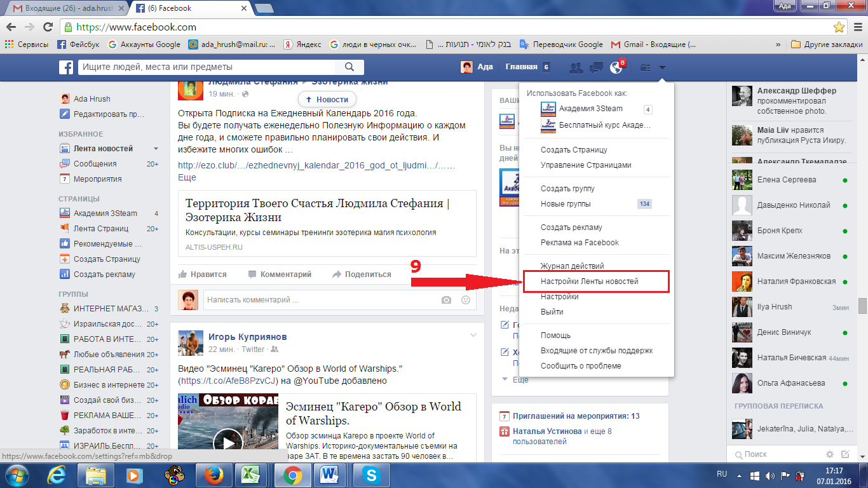Click «Нравится» under the Людмила Стефания post

coord(203,274)
